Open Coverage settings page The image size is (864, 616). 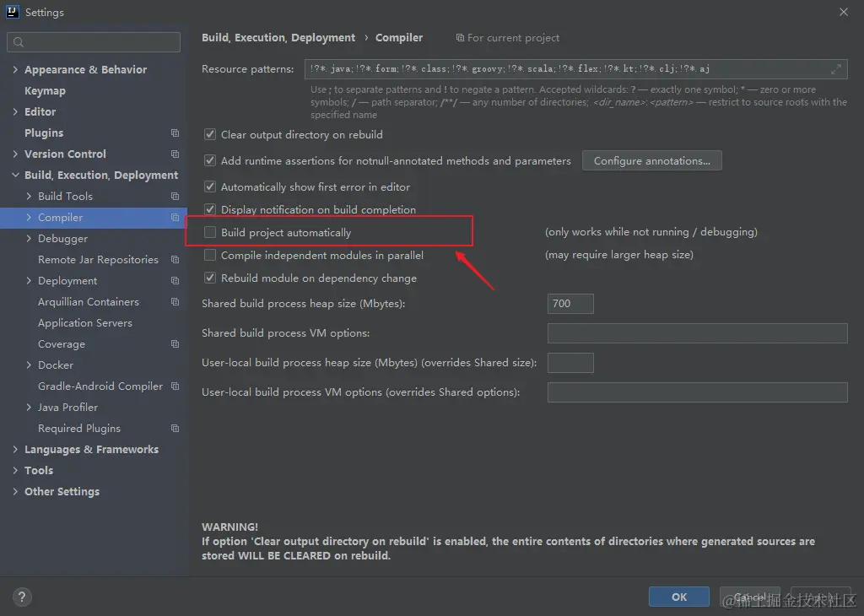pos(61,343)
